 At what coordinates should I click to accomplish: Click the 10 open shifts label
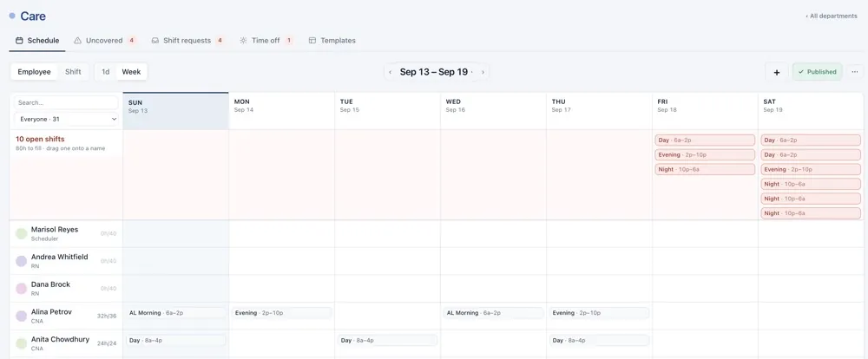40,140
